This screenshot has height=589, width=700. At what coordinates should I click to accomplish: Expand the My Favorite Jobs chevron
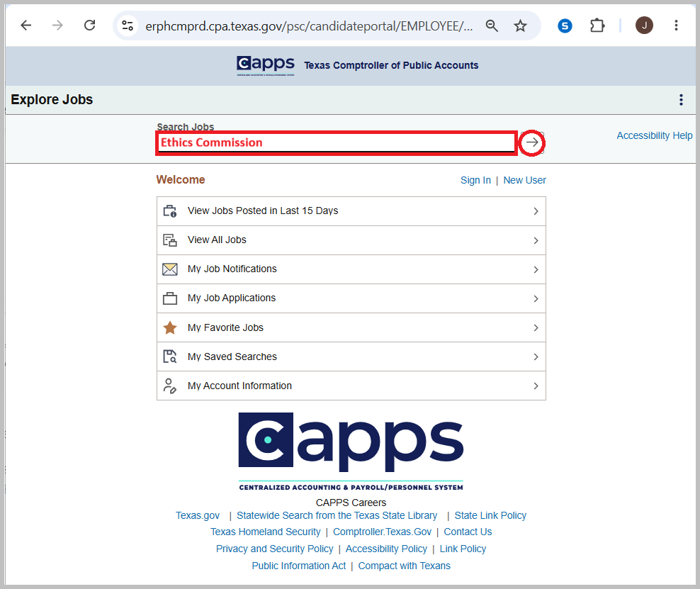[x=536, y=327]
